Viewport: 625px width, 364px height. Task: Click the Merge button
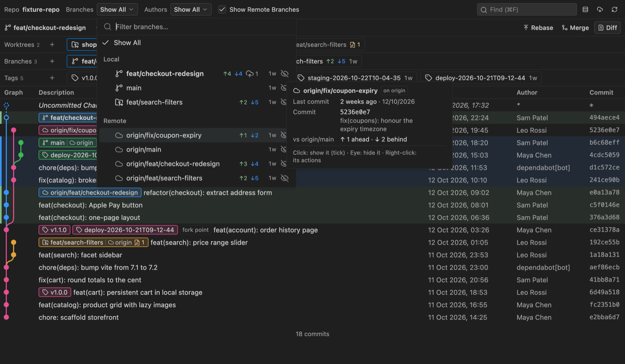575,28
